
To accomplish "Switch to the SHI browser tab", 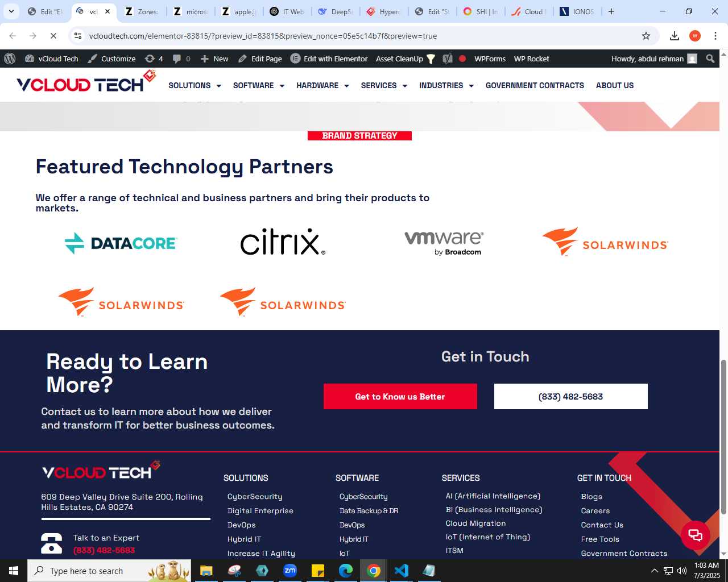I will pyautogui.click(x=481, y=11).
